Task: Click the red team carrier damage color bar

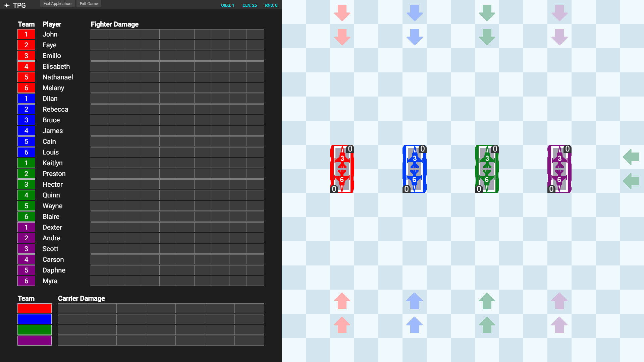Action: pos(34,308)
